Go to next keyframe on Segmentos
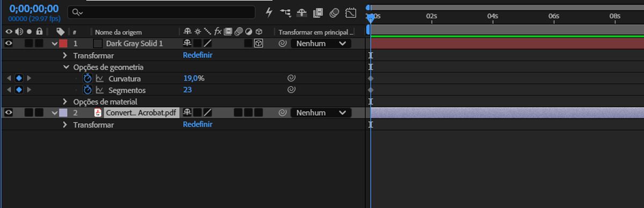 29,90
